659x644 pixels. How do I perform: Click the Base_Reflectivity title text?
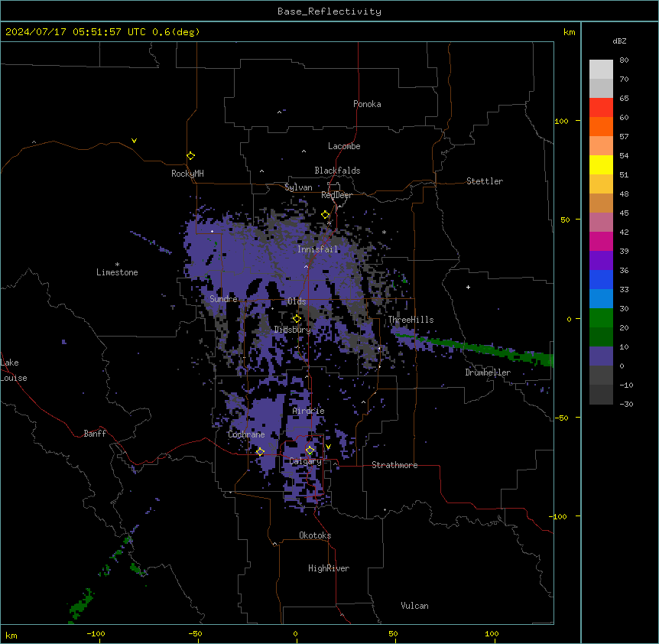tap(329, 11)
